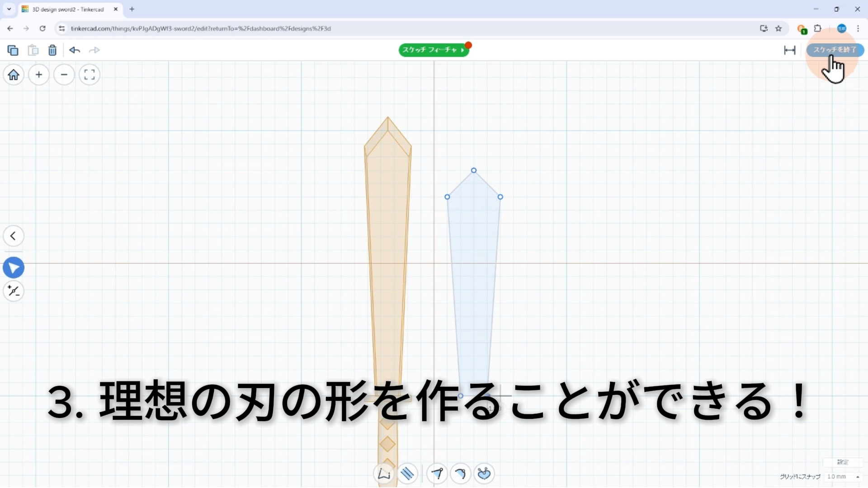The image size is (868, 488).
Task: Activate the select arrow tool
Action: pyautogui.click(x=14, y=268)
